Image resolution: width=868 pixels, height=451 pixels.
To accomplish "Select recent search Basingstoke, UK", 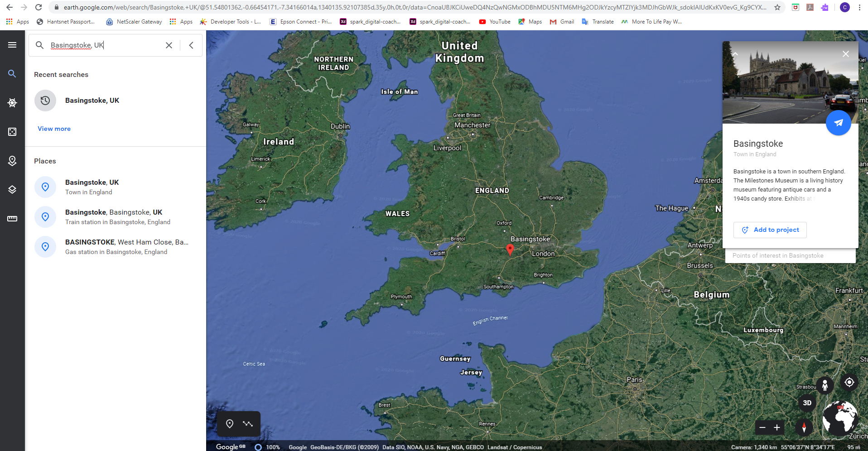I will (x=116, y=101).
